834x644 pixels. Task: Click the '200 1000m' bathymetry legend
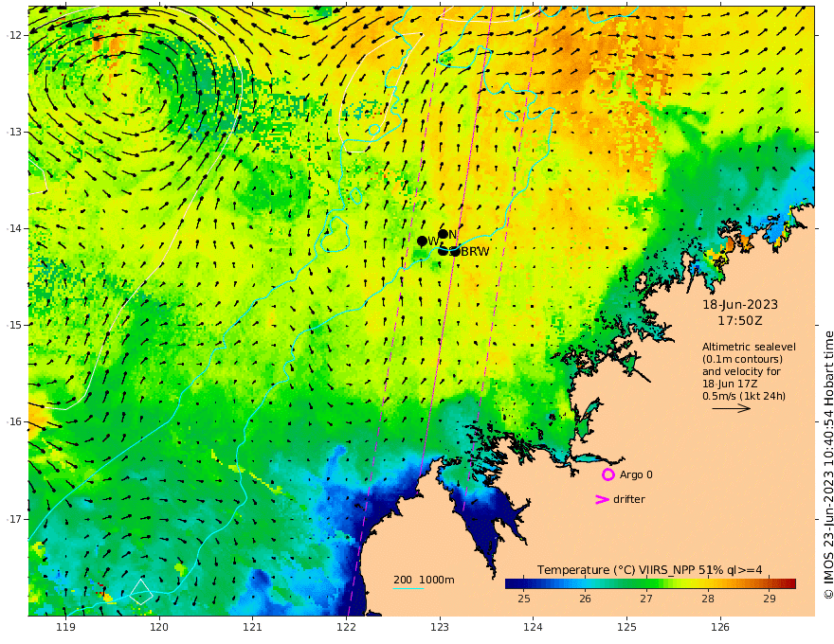[x=424, y=580]
